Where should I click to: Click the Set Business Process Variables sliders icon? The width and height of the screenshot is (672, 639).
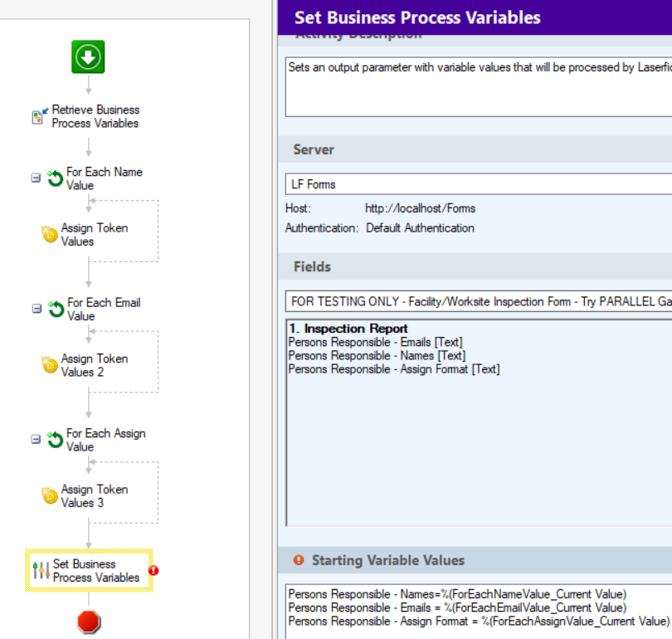coord(41,570)
